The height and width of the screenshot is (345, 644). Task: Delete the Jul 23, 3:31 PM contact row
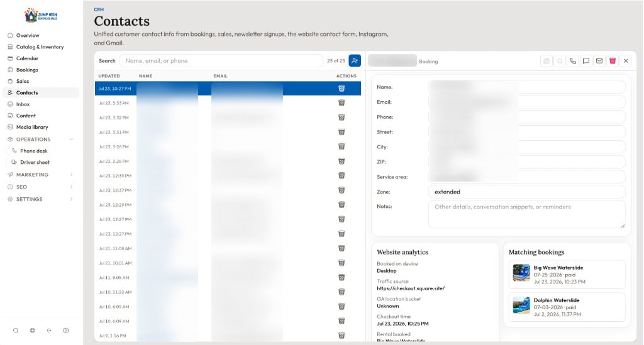pyautogui.click(x=341, y=132)
